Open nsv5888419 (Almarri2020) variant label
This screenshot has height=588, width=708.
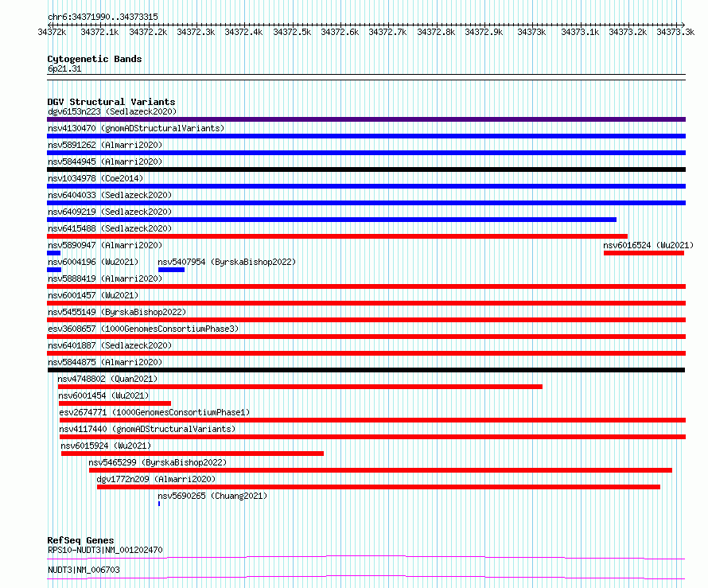[x=105, y=278]
